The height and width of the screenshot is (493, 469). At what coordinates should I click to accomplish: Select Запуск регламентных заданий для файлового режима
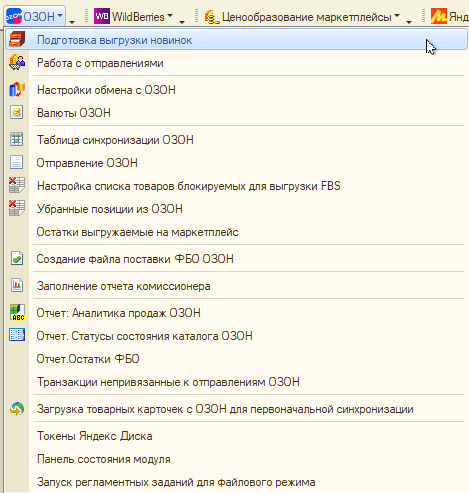(176, 482)
